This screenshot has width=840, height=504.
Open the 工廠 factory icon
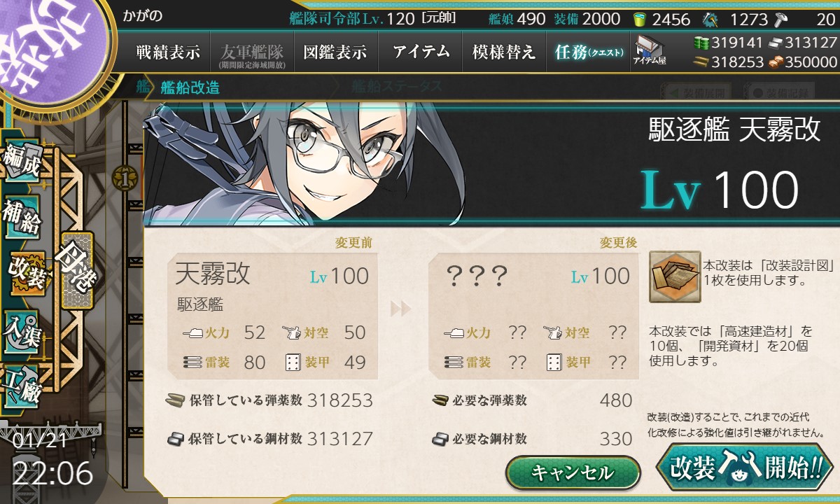click(x=21, y=386)
